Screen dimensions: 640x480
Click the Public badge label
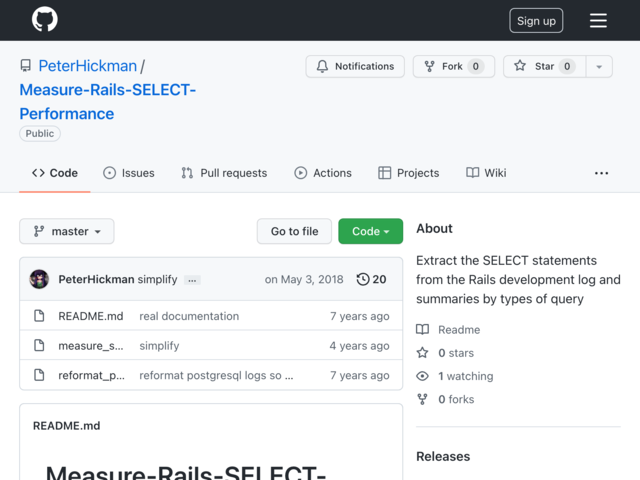[x=40, y=133]
